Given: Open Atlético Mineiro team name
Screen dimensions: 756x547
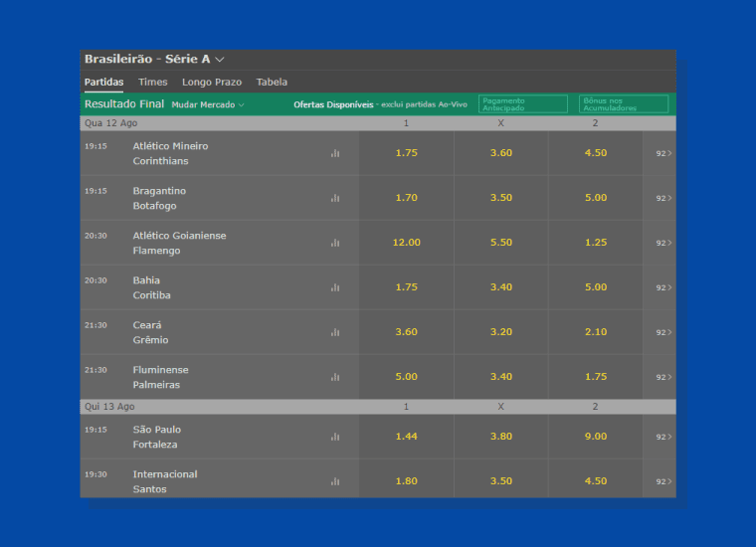Looking at the screenshot, I should point(170,146).
